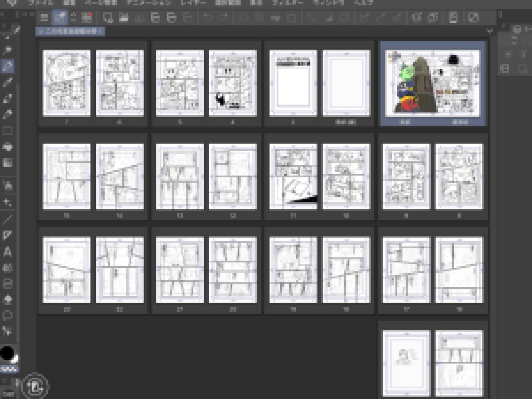Select page 22 thumbnail
Viewport: 532px width, 399px height.
point(120,270)
